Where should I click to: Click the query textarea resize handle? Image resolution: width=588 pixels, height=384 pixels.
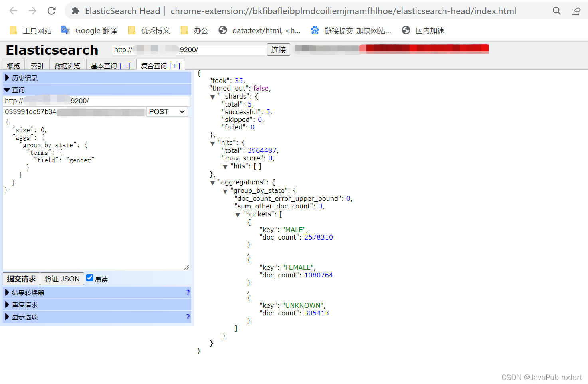pos(186,267)
